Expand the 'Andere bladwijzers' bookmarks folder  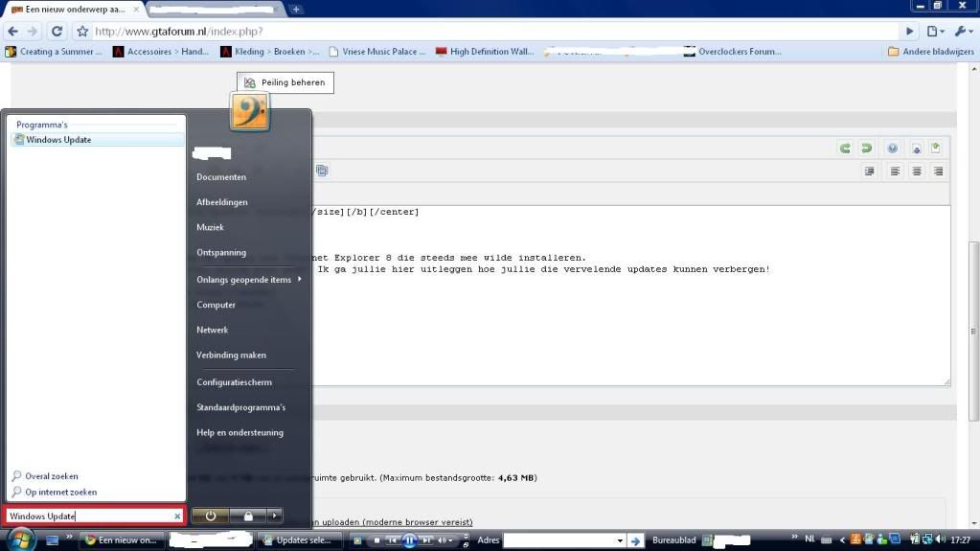click(x=931, y=52)
